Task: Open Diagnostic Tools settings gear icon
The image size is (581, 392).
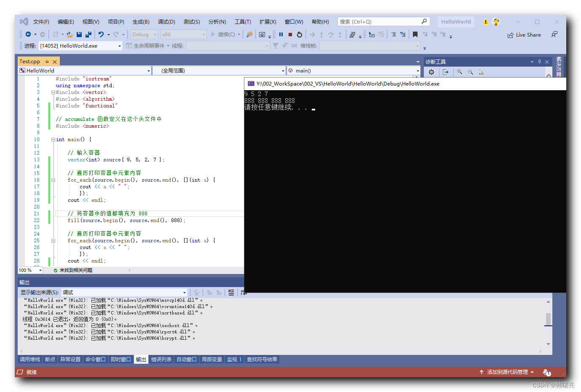Action: [431, 72]
